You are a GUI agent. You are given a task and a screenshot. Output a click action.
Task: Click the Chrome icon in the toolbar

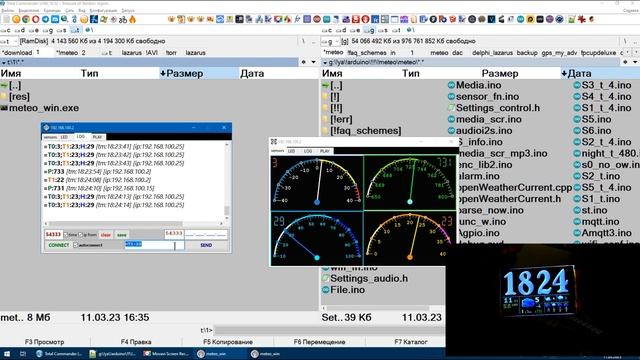(x=26, y=19)
